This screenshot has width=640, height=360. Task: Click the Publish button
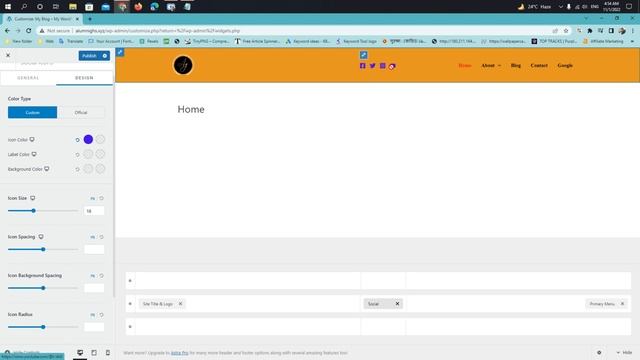(89, 56)
